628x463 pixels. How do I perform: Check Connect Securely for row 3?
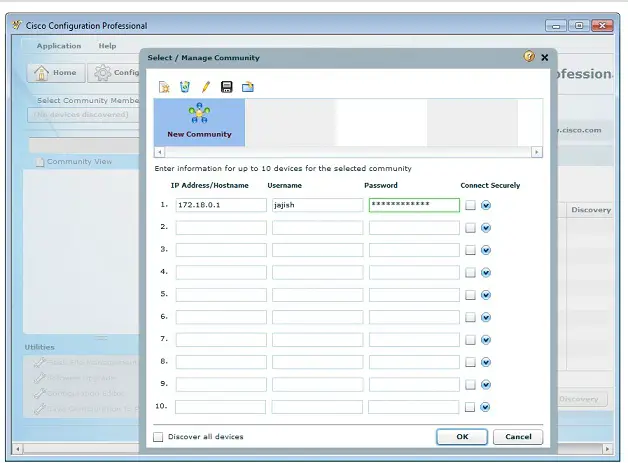tap(471, 250)
